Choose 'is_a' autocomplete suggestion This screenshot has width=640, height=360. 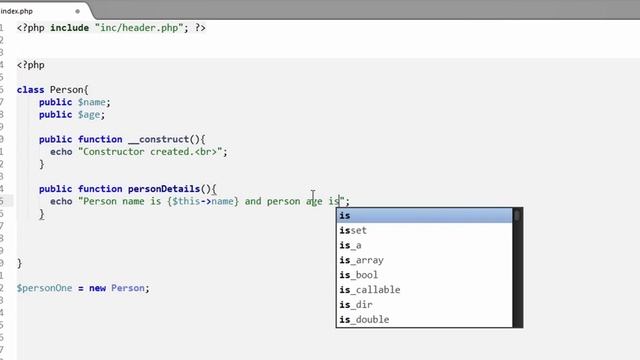tap(424, 245)
